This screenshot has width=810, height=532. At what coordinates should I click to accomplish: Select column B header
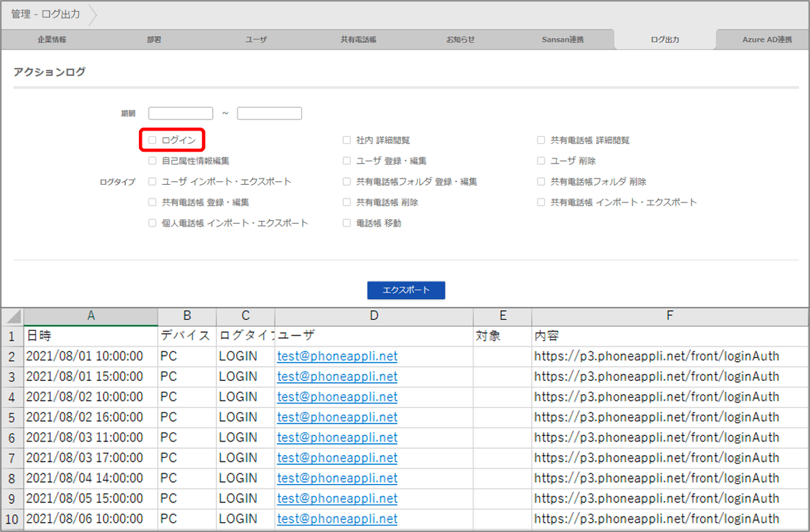pyautogui.click(x=187, y=316)
